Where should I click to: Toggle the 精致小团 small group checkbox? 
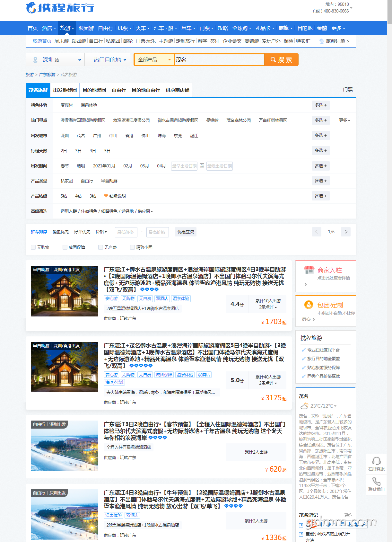click(132, 247)
